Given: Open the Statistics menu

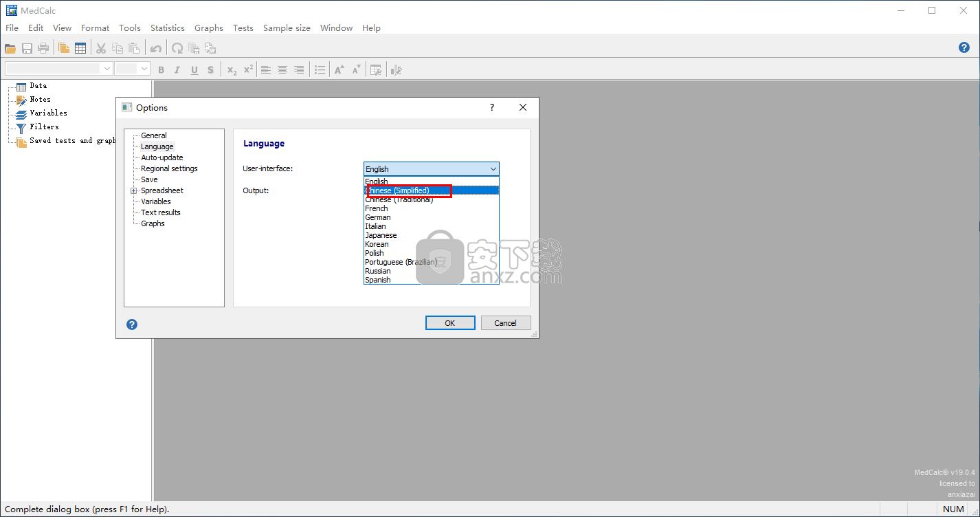Looking at the screenshot, I should [168, 28].
